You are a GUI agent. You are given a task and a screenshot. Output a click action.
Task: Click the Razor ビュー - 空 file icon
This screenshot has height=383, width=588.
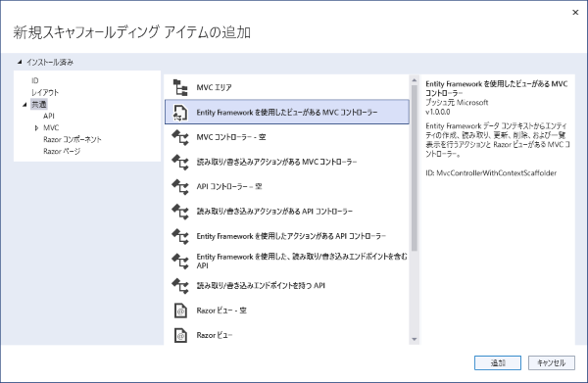(180, 311)
